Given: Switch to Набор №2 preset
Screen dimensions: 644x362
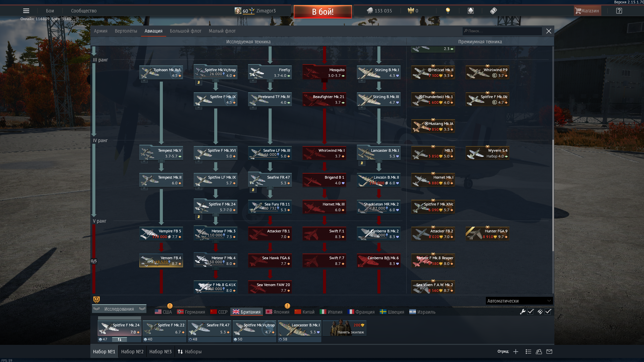Looking at the screenshot, I should click(132, 352).
